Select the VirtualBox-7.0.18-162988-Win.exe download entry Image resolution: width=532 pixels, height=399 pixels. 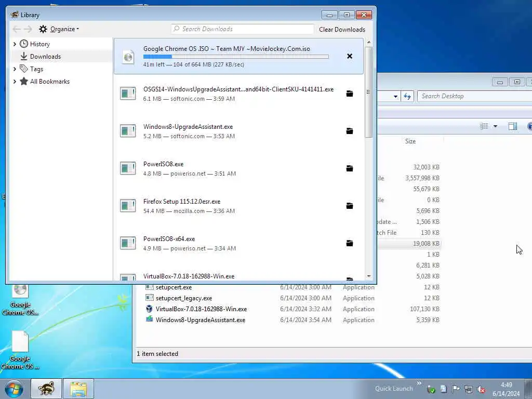point(238,275)
